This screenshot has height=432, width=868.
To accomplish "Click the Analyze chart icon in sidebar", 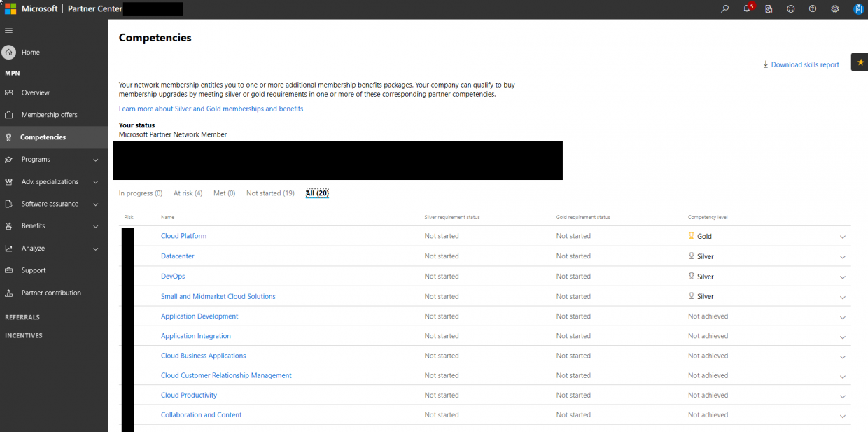I will [9, 249].
